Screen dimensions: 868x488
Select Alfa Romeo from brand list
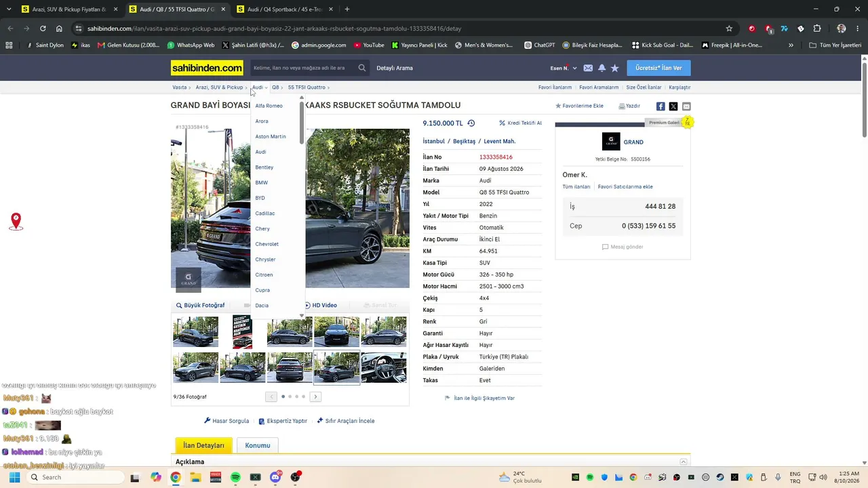click(x=269, y=106)
